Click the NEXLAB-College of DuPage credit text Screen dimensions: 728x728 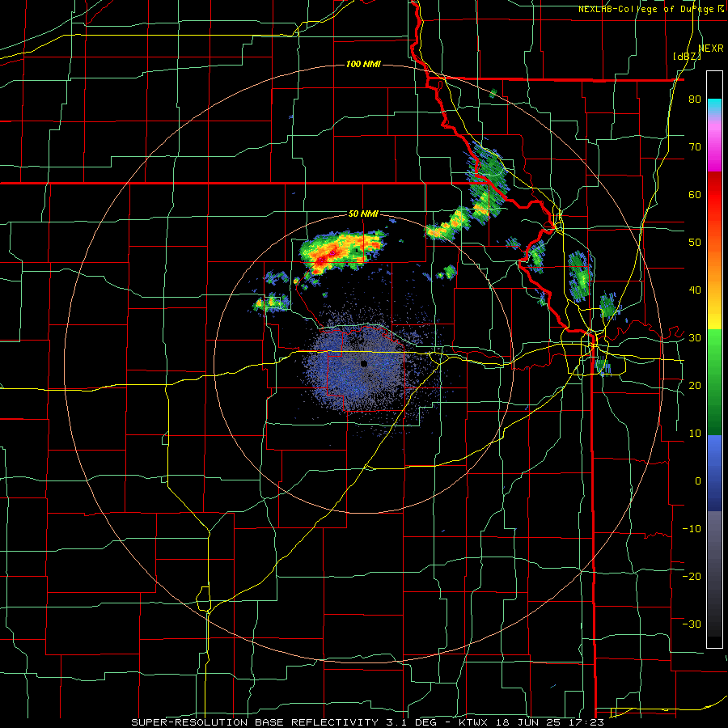(650, 9)
